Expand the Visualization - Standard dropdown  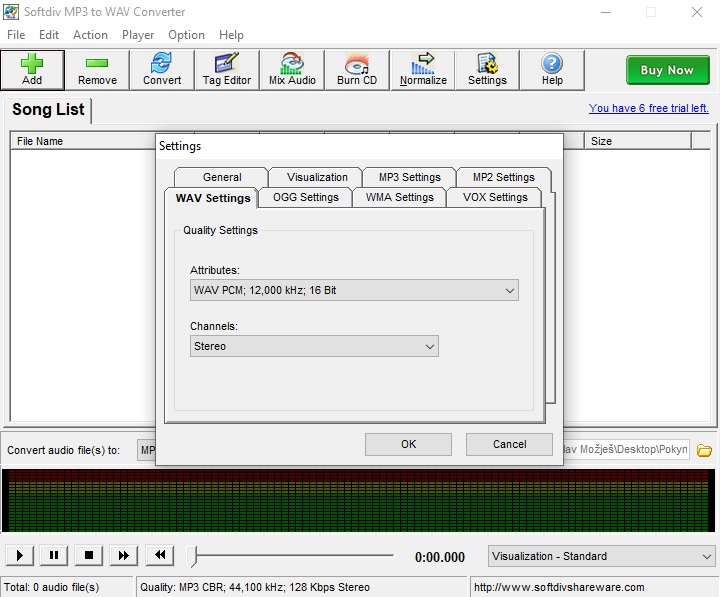602,556
